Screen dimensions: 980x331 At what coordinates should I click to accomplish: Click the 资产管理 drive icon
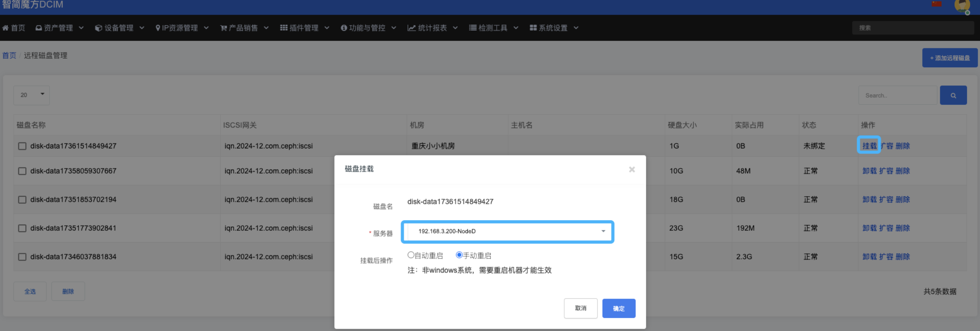(x=38, y=28)
